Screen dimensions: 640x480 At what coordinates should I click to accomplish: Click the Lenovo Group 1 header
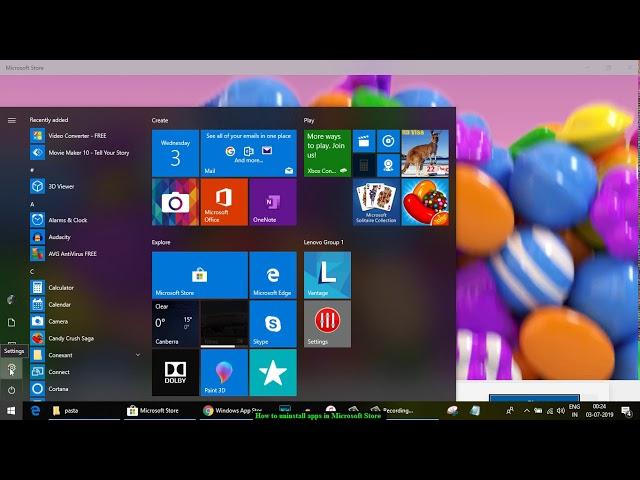(x=324, y=242)
